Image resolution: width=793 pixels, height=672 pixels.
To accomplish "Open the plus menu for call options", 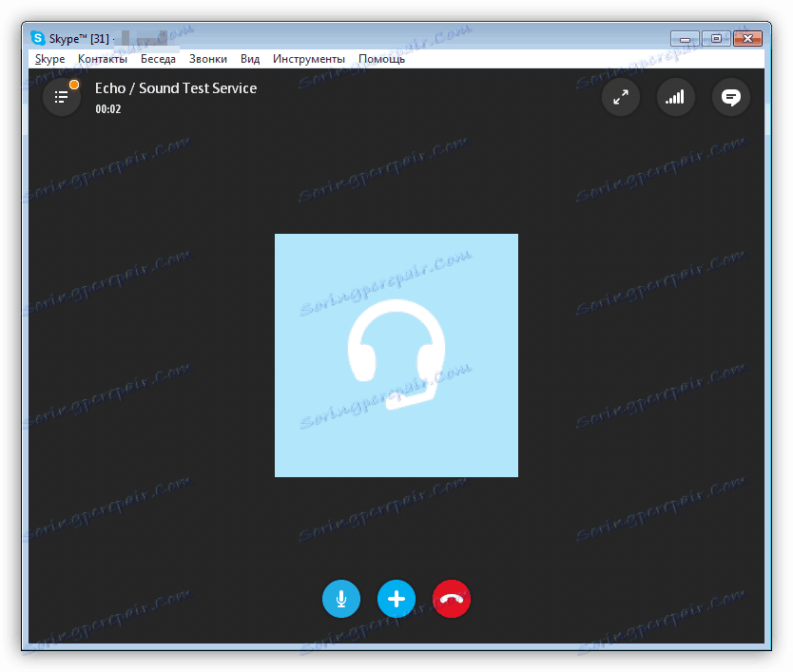I will [396, 599].
